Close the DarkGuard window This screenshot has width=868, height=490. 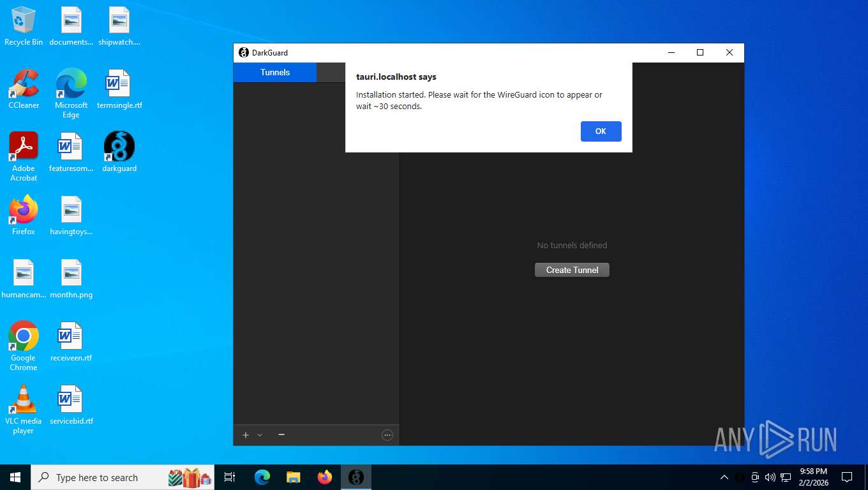click(730, 52)
